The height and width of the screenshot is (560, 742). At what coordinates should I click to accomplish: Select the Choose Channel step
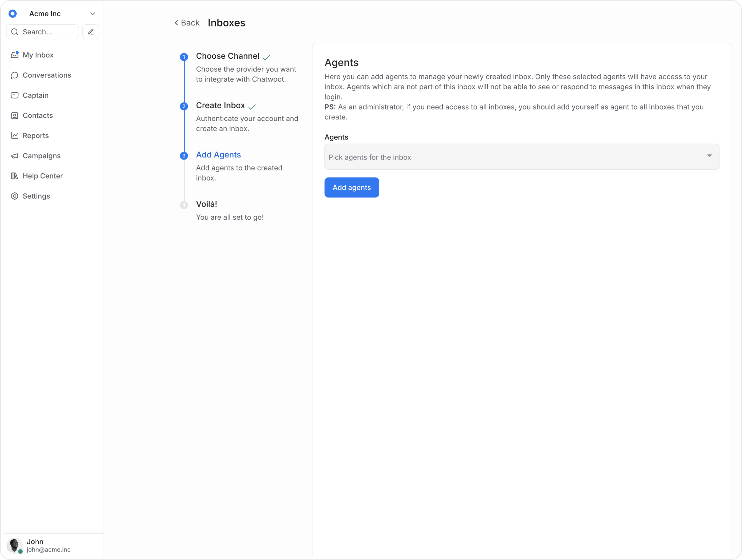pyautogui.click(x=227, y=56)
